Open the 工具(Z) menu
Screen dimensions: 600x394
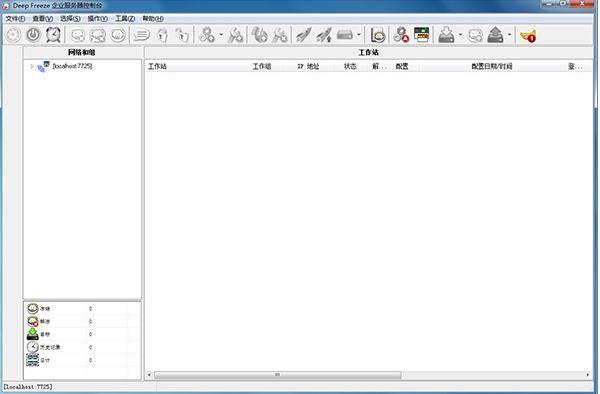click(125, 18)
